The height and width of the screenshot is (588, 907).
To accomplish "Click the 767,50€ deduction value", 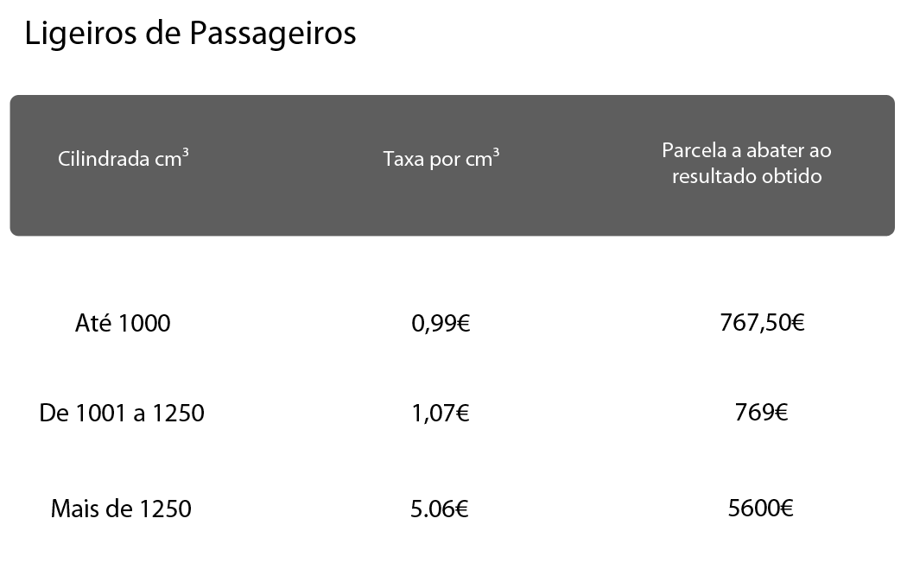I will click(x=763, y=322).
